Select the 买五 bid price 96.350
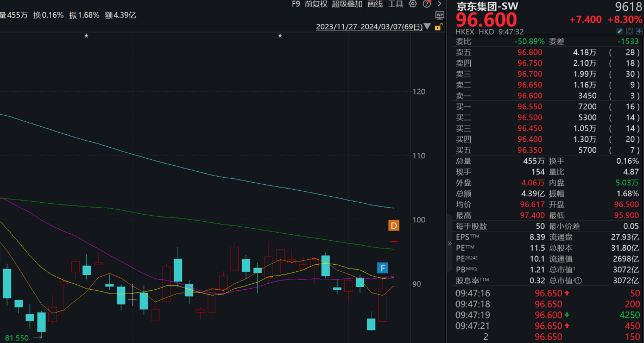This screenshot has width=644, height=343. click(x=530, y=150)
